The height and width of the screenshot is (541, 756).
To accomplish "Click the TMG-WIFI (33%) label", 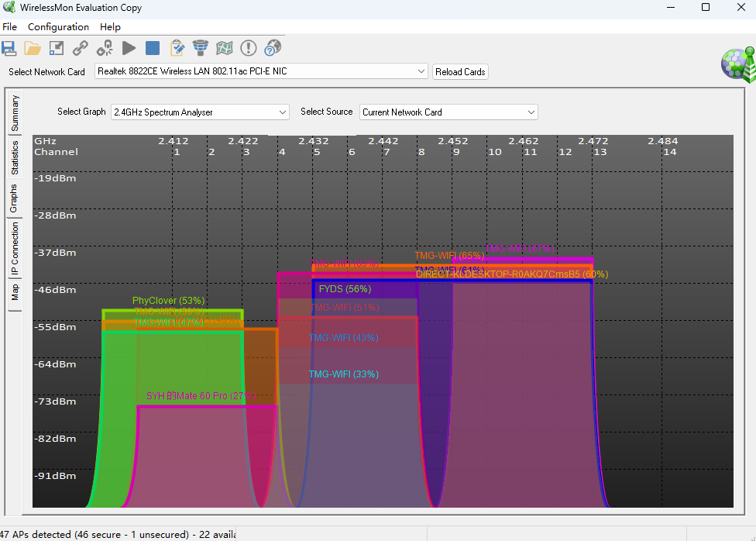I will pyautogui.click(x=344, y=374).
